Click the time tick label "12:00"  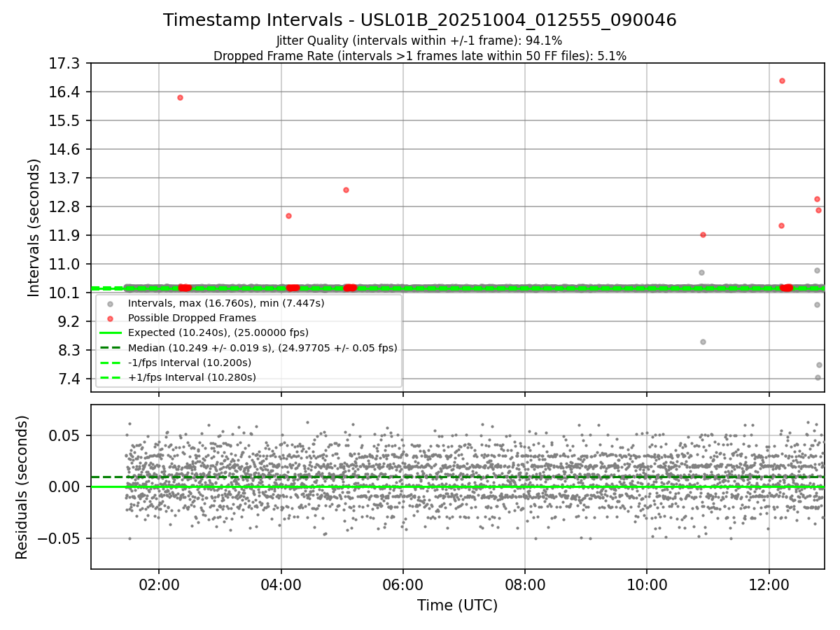(769, 584)
